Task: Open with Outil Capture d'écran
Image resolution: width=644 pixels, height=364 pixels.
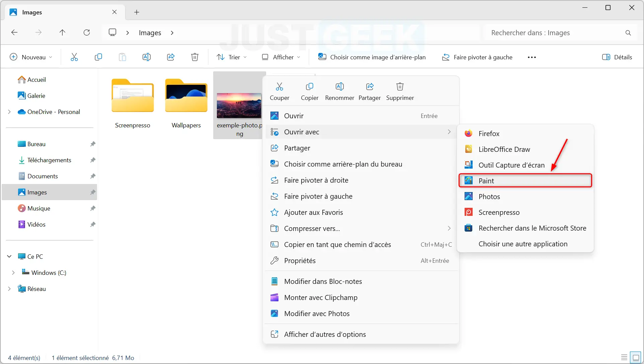Action: (x=526, y=165)
